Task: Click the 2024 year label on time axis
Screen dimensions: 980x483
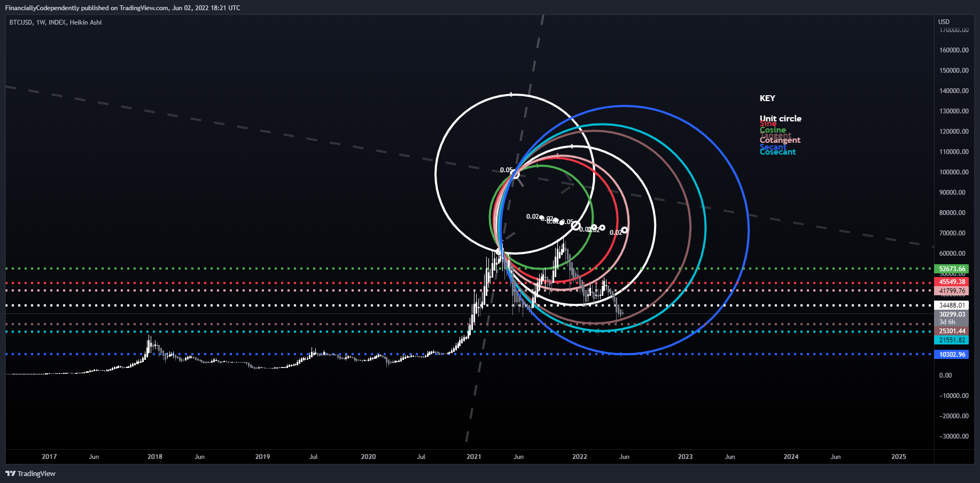Action: (x=791, y=457)
